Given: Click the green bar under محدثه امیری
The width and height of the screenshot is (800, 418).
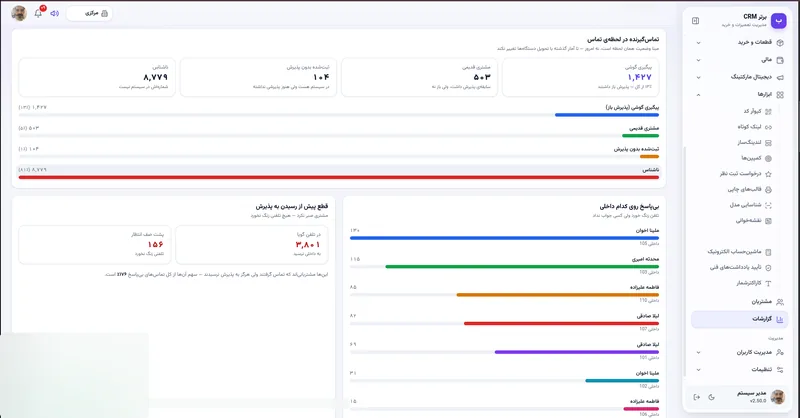Looking at the screenshot, I should click(522, 266).
